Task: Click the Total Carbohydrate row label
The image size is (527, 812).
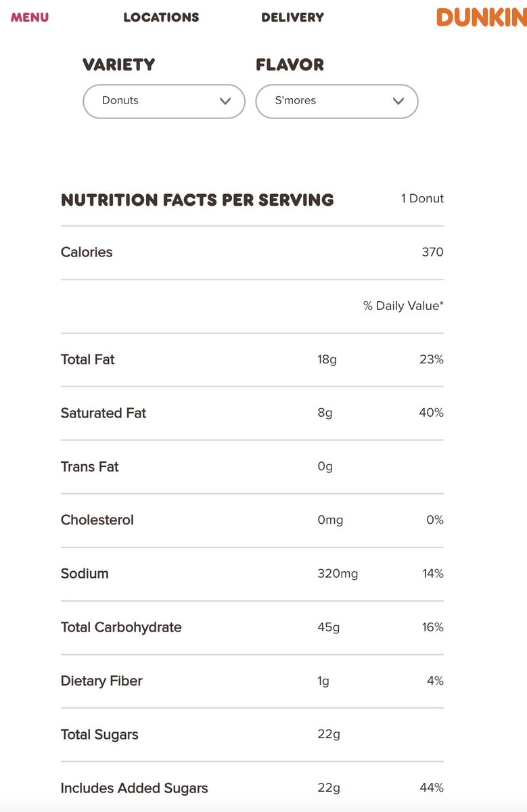Action: pos(121,627)
